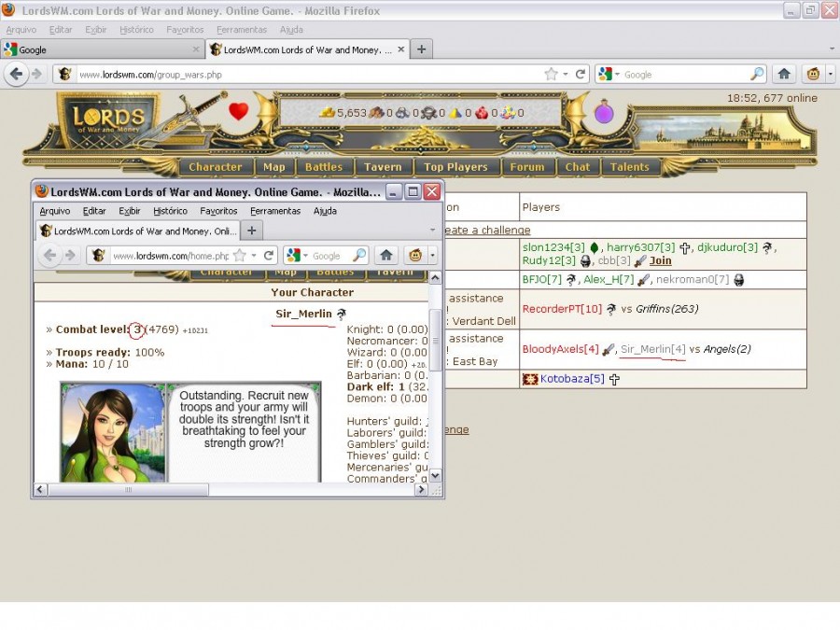Open Histórico menu in main window
Viewport: 840px width, 630px height.
[x=136, y=30]
